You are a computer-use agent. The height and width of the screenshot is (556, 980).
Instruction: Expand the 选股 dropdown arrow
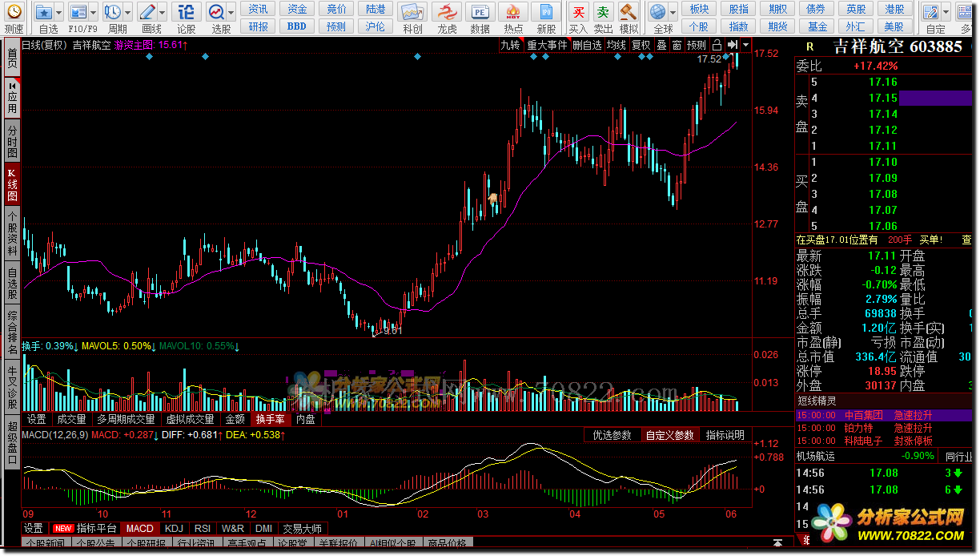tap(231, 13)
